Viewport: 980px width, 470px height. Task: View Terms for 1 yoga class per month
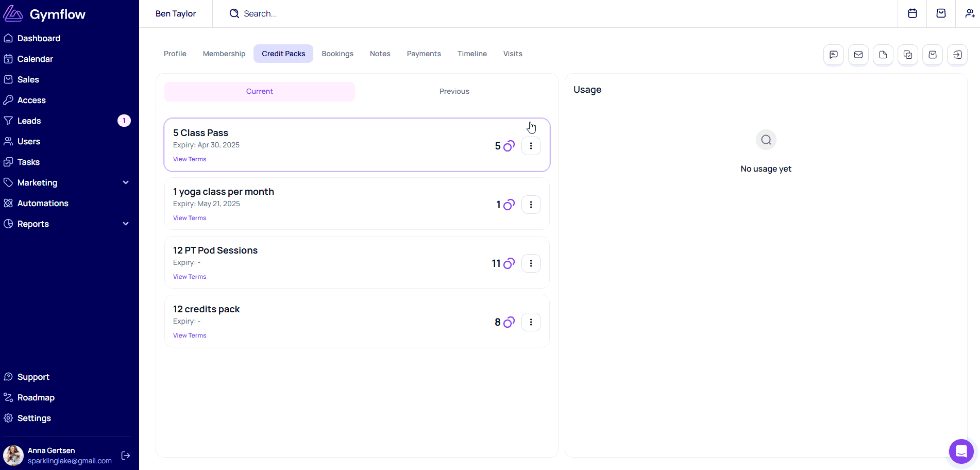tap(190, 218)
